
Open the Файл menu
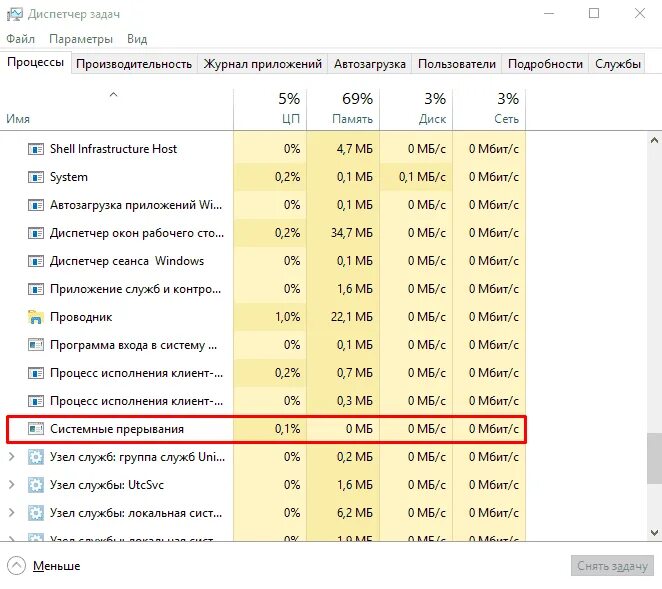pyautogui.click(x=20, y=39)
